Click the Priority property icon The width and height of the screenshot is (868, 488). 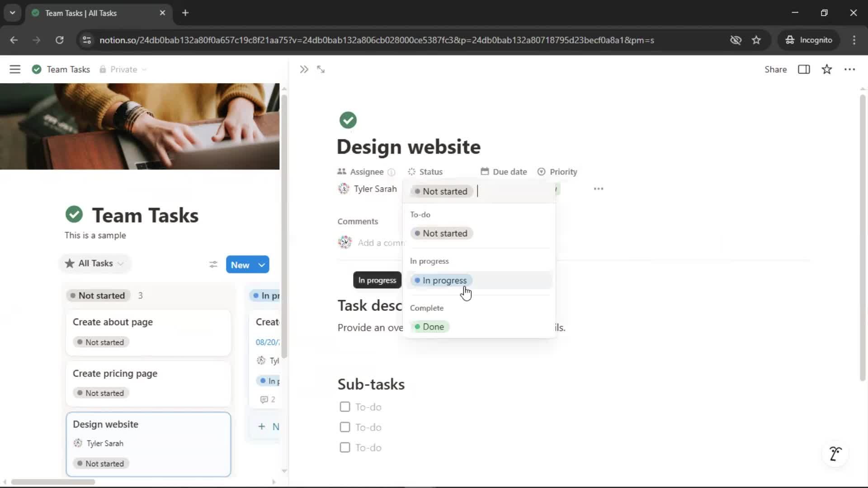[541, 172]
